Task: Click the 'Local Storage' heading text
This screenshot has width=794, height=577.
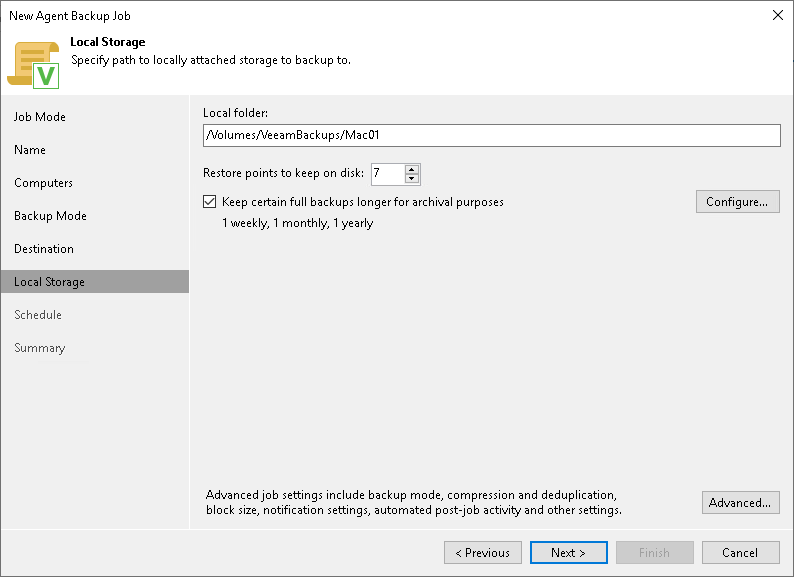Action: coord(108,42)
